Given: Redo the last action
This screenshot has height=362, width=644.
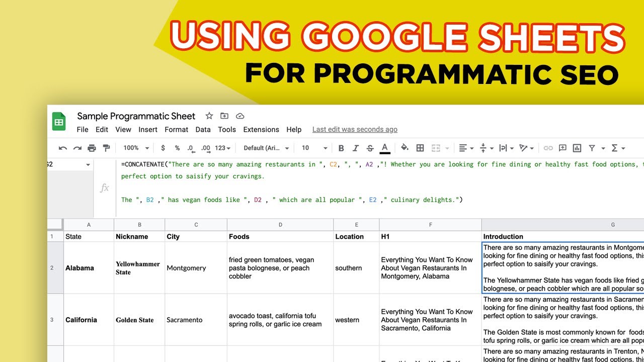Looking at the screenshot, I should pyautogui.click(x=77, y=148).
